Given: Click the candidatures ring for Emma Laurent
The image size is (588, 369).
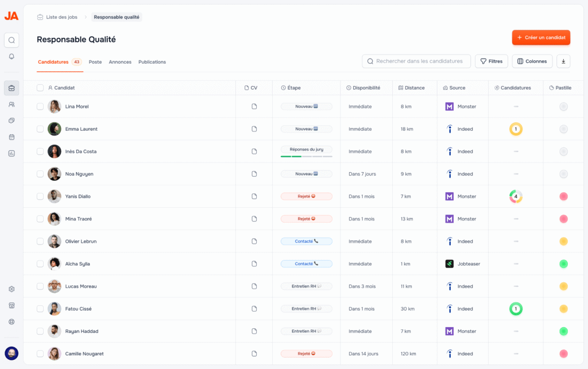Looking at the screenshot, I should tap(516, 129).
